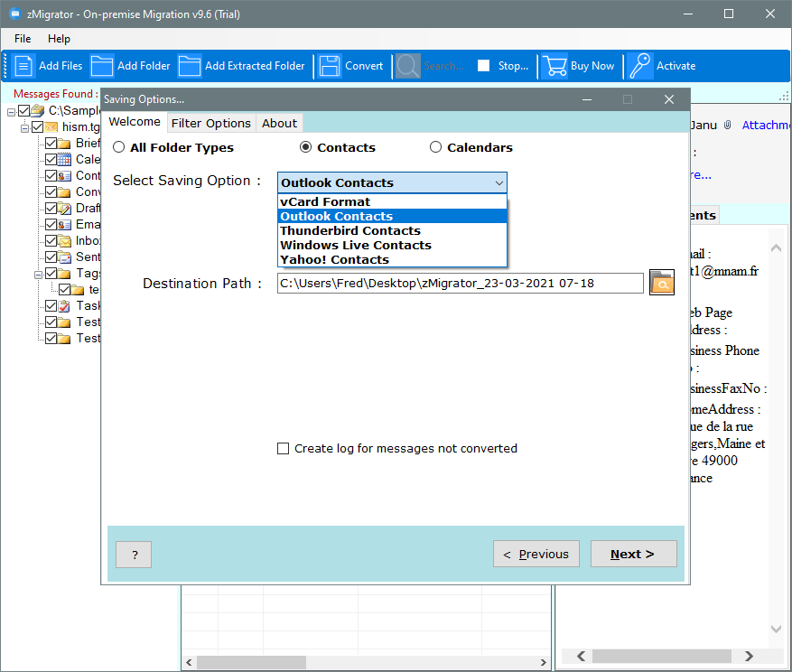Click the Add Files toolbar icon
Image resolution: width=792 pixels, height=672 pixels.
[23, 66]
